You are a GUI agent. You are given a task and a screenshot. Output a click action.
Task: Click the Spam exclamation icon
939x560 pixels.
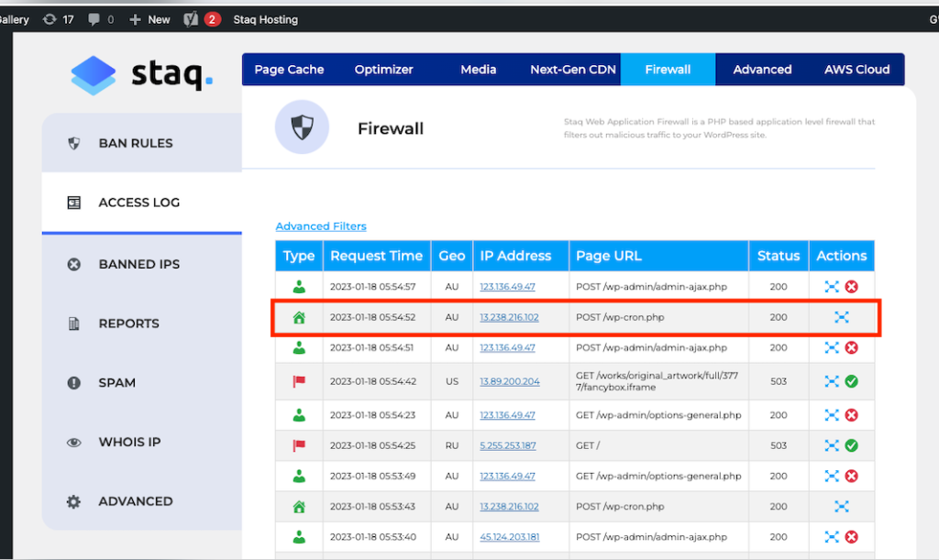(73, 383)
